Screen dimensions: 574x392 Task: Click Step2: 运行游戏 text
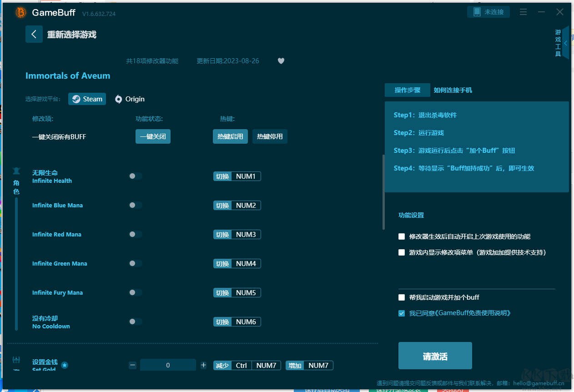click(419, 133)
